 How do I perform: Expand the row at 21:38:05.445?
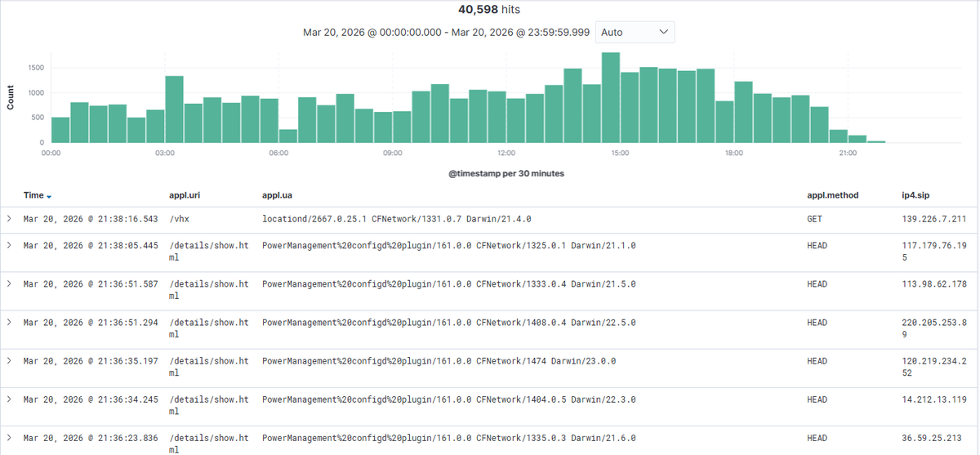tap(9, 245)
